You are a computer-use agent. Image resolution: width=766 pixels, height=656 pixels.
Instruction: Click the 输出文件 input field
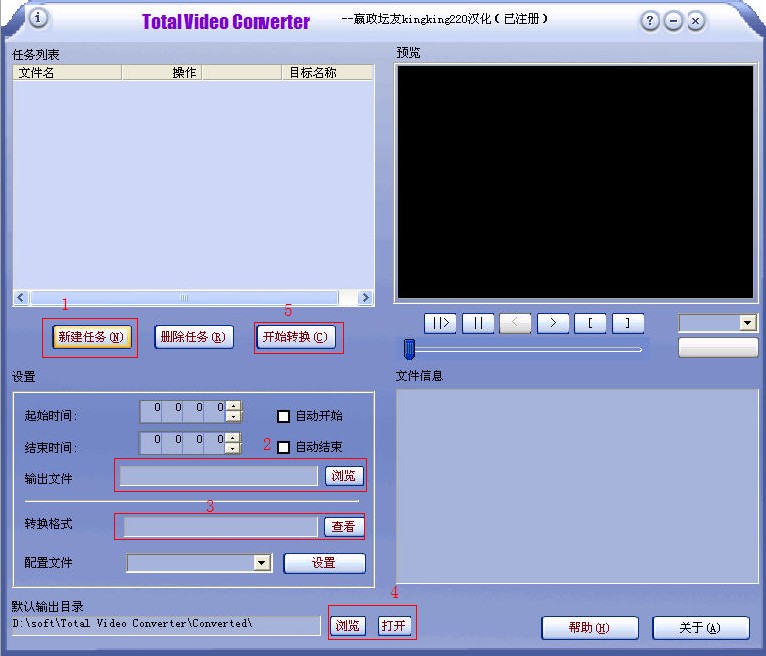click(x=219, y=476)
